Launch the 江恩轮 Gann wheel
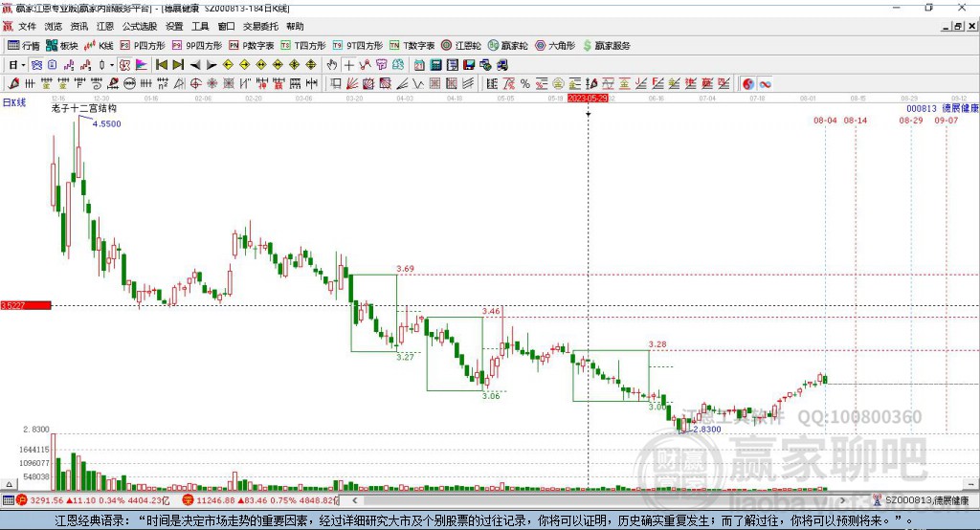 pos(461,46)
